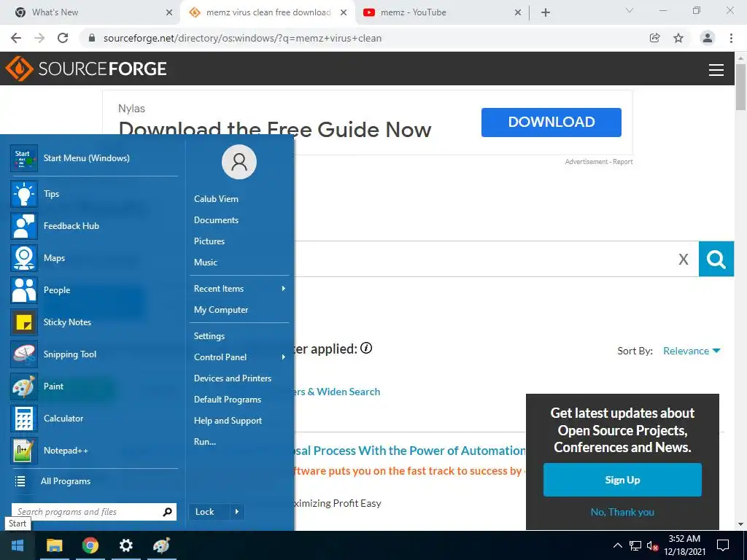Open Start Menu (Windows) entry
Viewport: 747px width, 560px height.
click(x=94, y=158)
